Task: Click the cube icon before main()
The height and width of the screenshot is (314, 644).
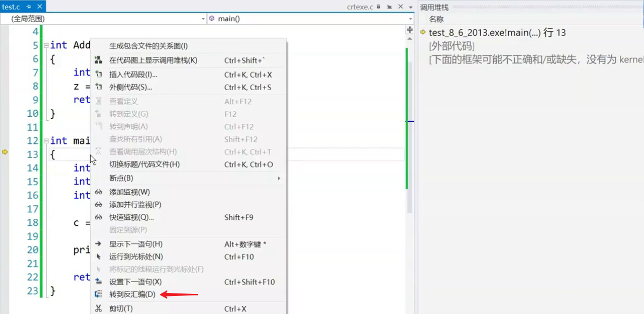Action: 212,19
